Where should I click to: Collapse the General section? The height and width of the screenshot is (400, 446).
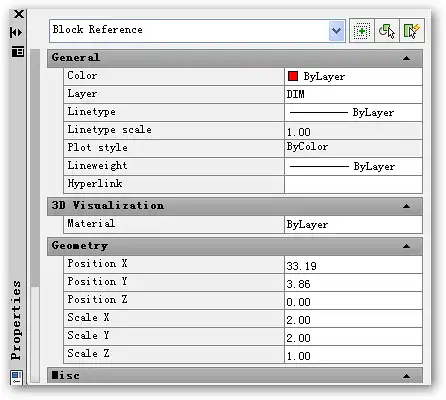click(x=406, y=58)
